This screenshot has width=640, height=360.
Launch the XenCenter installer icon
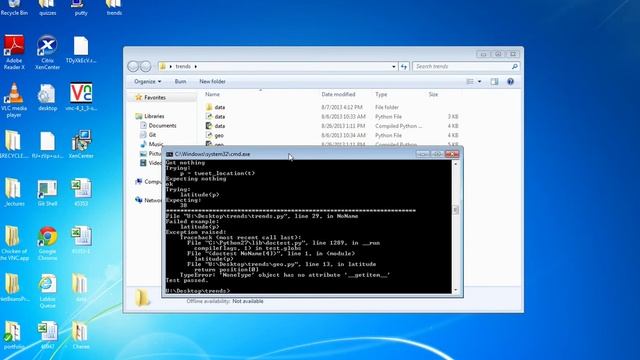pyautogui.click(x=81, y=144)
